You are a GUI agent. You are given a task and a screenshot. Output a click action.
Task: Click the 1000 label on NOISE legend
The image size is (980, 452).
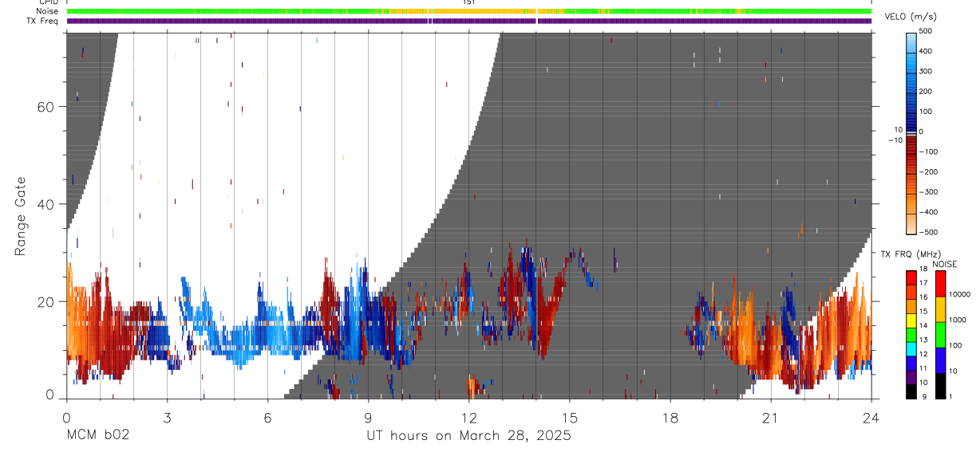(x=958, y=320)
